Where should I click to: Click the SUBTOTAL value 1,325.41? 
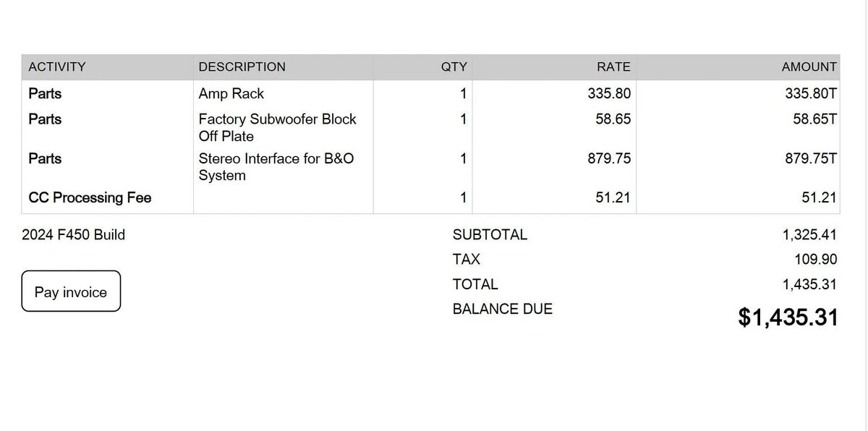click(x=809, y=235)
